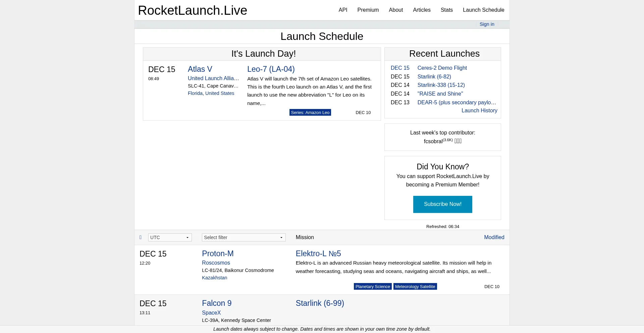Select the Premium menu item
Screen dimensions: 644x333
368,10
